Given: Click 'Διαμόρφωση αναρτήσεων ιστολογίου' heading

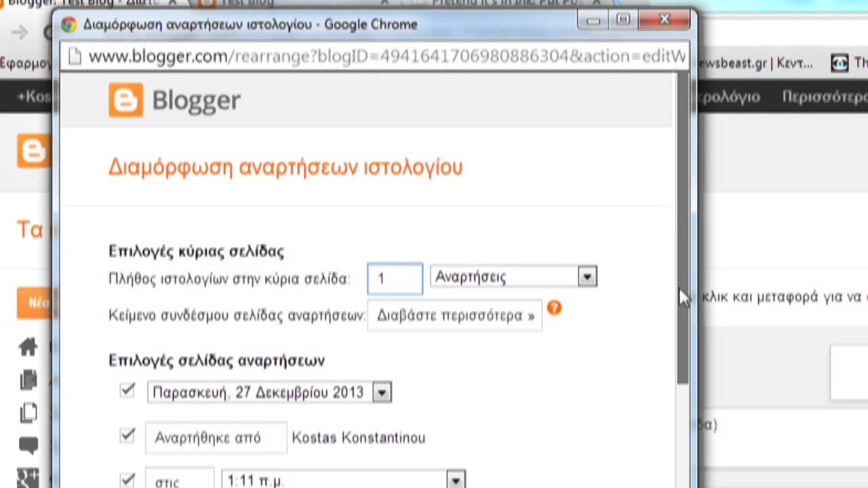Looking at the screenshot, I should point(285,167).
